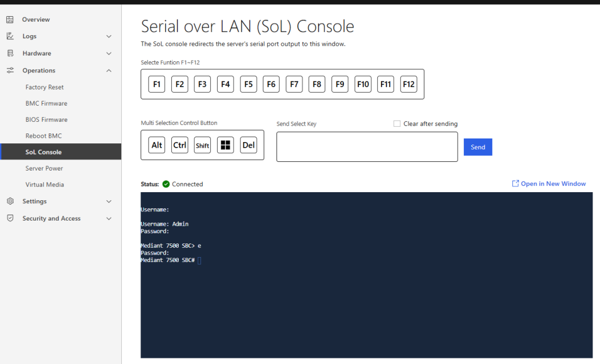
Task: Click the Serial over LAN (SoL) Console heading
Action: click(x=247, y=27)
